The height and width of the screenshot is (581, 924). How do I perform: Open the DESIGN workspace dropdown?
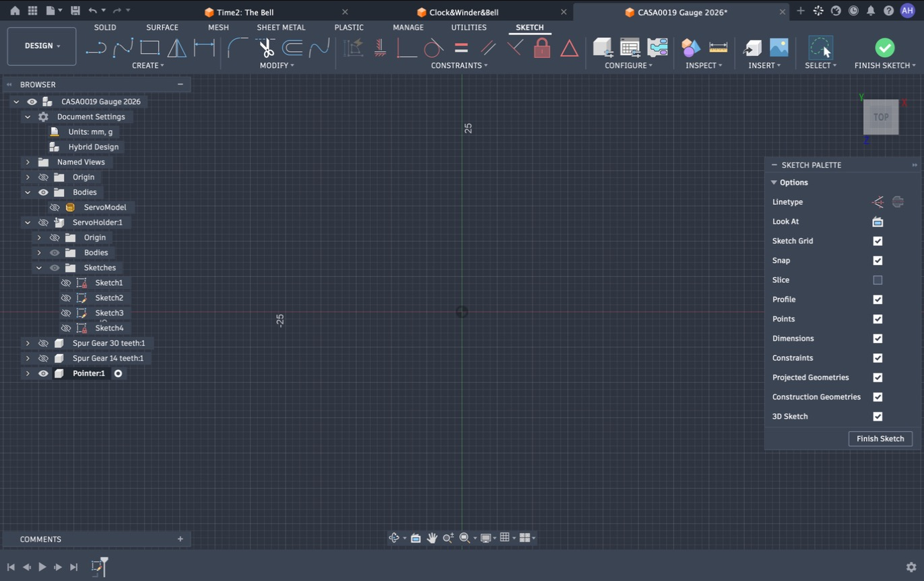42,46
